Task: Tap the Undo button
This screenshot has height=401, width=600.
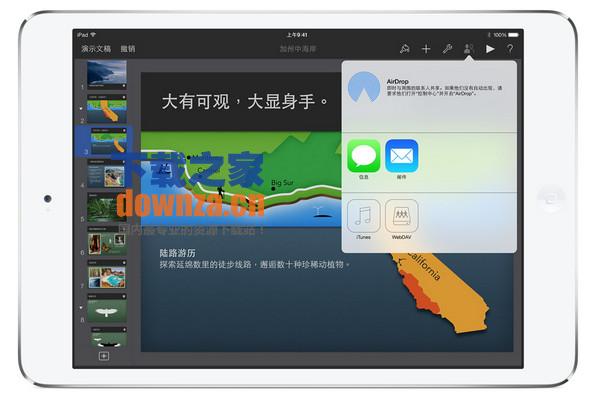Action: [128, 49]
